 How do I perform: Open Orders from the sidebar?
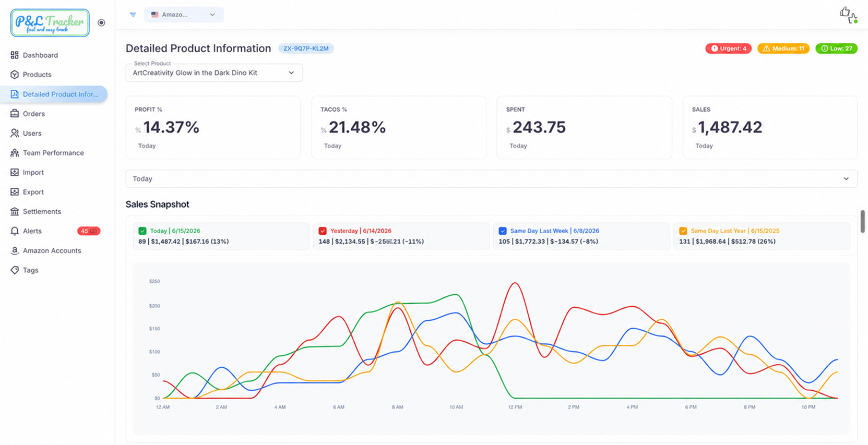point(34,114)
